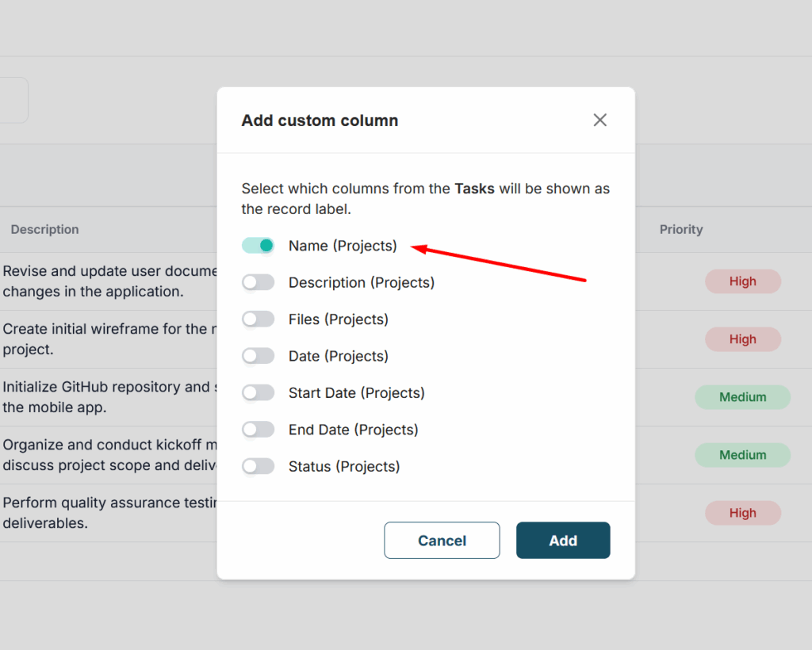The width and height of the screenshot is (812, 650).
Task: Select High badge on wireframe task row
Action: pyautogui.click(x=742, y=339)
